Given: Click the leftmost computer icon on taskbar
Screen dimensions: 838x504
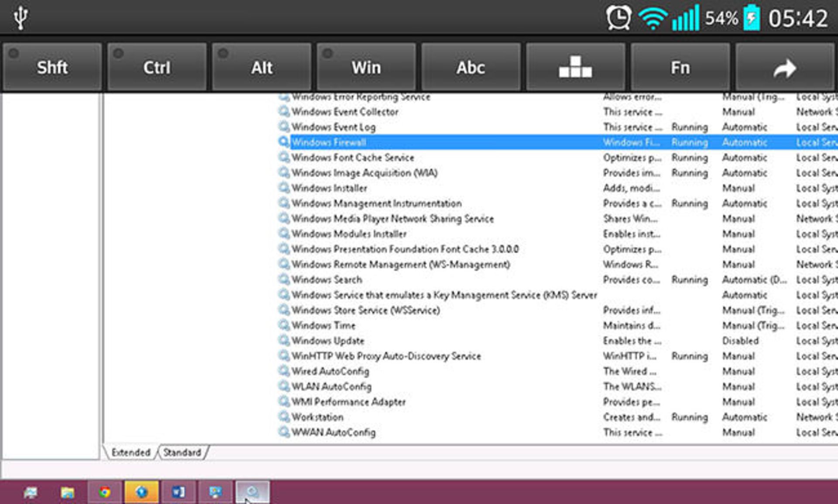Looking at the screenshot, I should pyautogui.click(x=31, y=492).
